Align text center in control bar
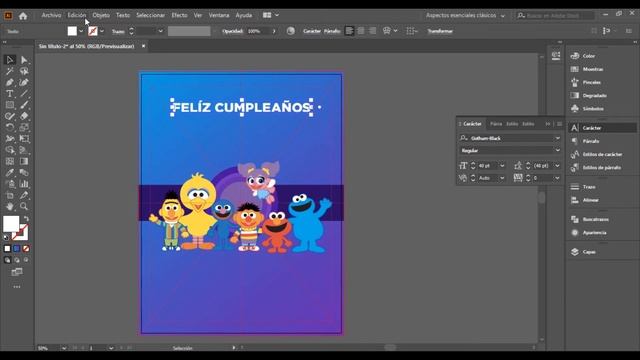The image size is (640, 360). (361, 31)
